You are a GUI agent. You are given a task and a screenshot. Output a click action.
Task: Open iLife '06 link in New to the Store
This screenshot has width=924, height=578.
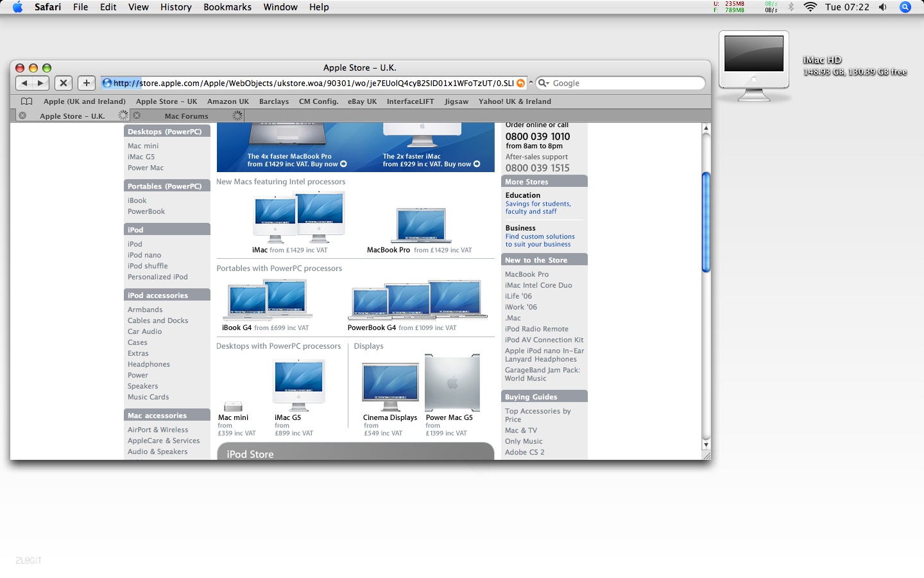coord(518,296)
